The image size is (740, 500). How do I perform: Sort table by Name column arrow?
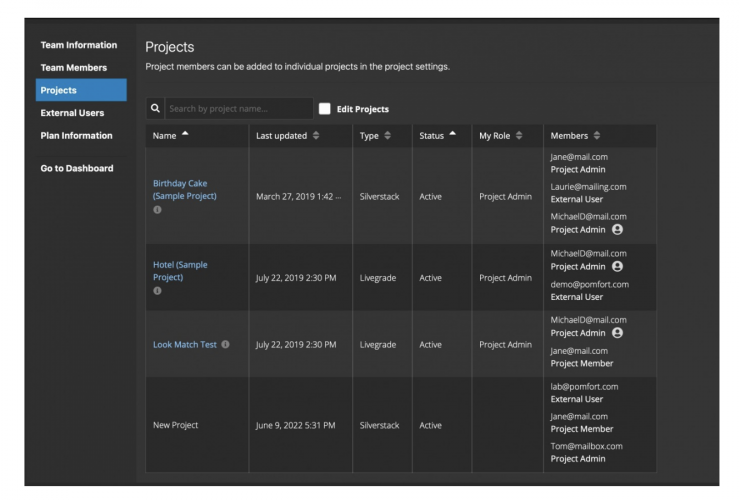tap(185, 135)
